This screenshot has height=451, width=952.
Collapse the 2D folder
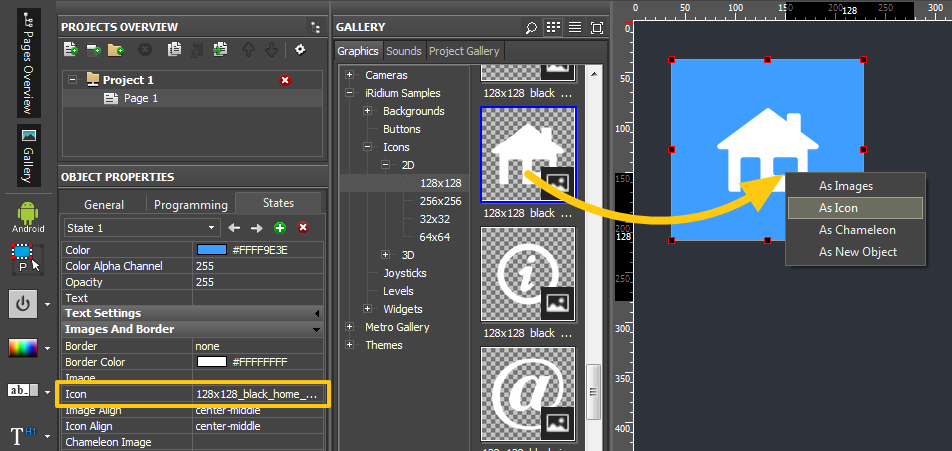(386, 165)
